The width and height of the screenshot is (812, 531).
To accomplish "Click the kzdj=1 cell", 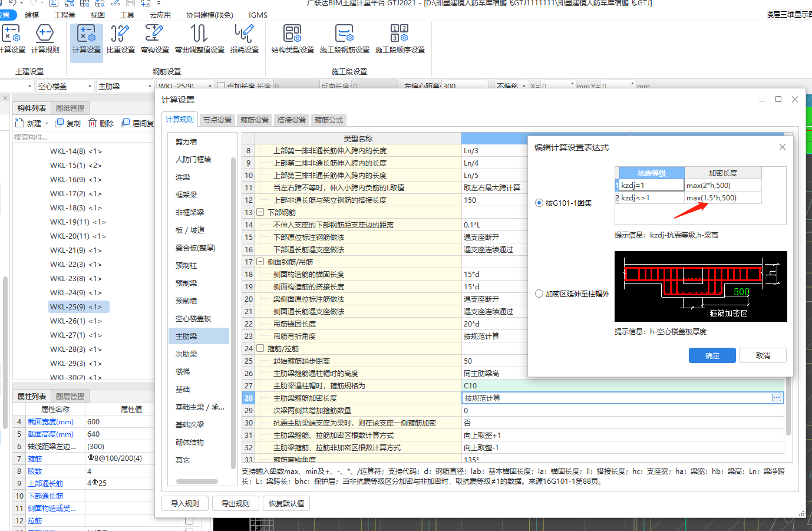I will click(x=651, y=185).
